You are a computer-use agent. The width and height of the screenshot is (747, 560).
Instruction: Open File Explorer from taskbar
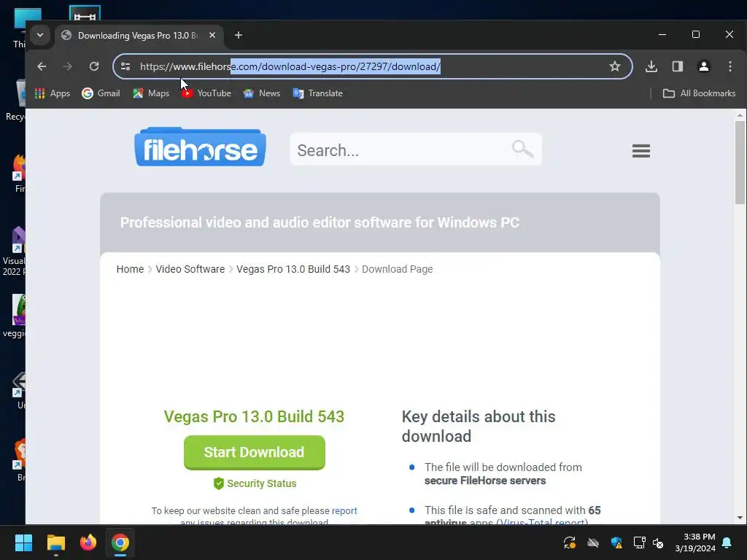click(x=55, y=542)
